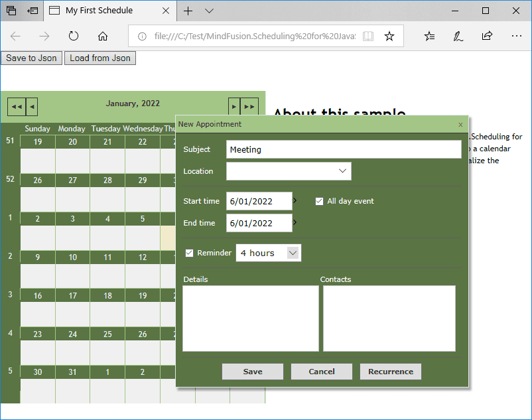
Task: Click Load from Json button
Action: coord(100,58)
